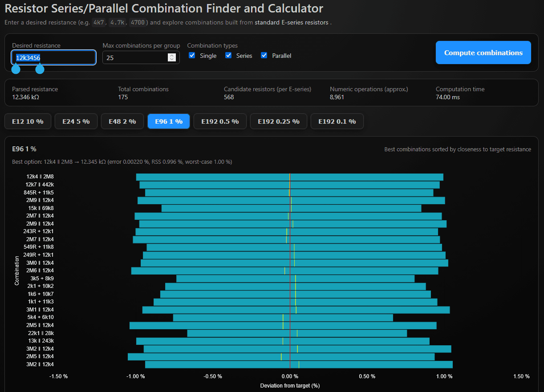Switch to the E24 5 % tab
Viewport: 544px width, 392px height.
coord(76,121)
